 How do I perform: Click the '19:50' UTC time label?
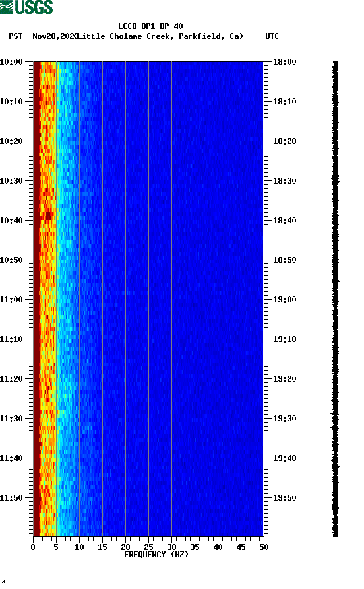coord(284,498)
